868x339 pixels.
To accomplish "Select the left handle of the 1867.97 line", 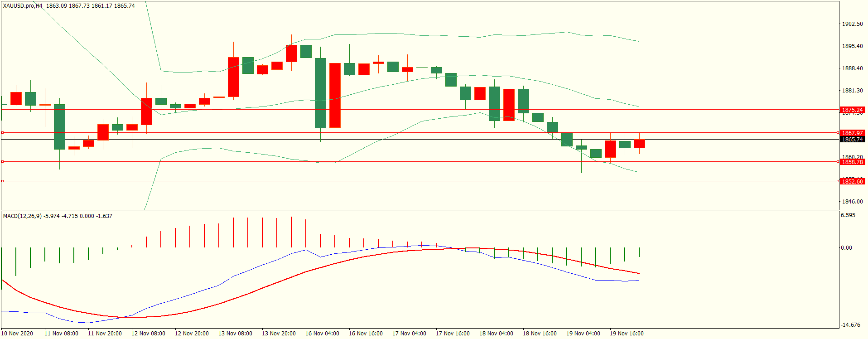I will click(x=2, y=133).
